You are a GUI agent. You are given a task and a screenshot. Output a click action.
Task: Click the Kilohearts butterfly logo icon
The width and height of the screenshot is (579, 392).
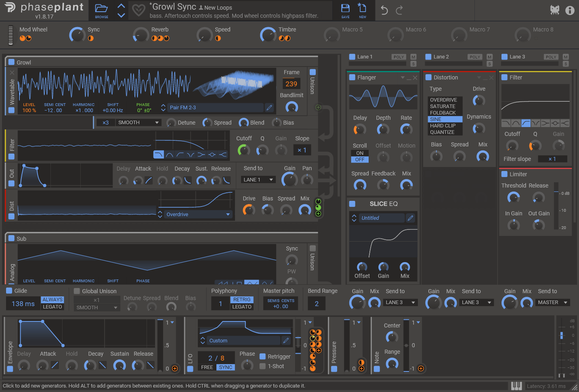click(555, 10)
